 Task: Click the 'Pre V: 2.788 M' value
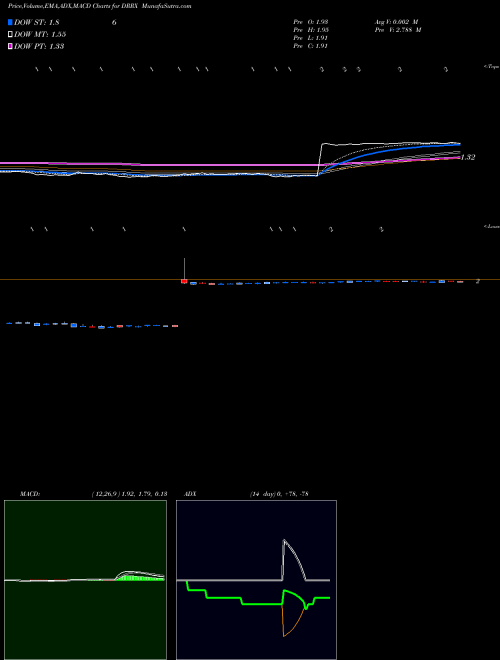coord(398,30)
